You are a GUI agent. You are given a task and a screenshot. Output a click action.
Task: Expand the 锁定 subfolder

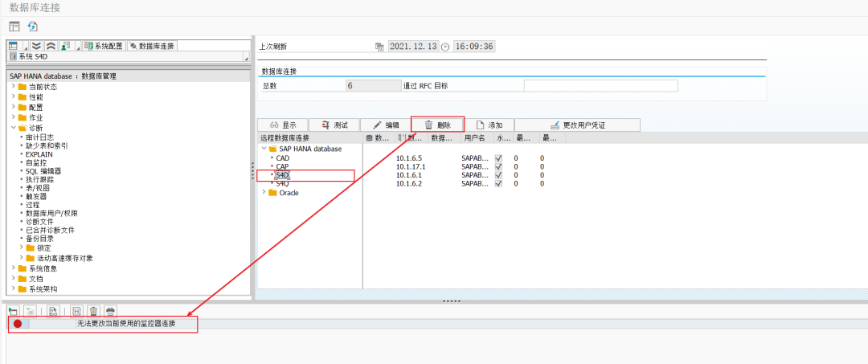[x=21, y=247]
